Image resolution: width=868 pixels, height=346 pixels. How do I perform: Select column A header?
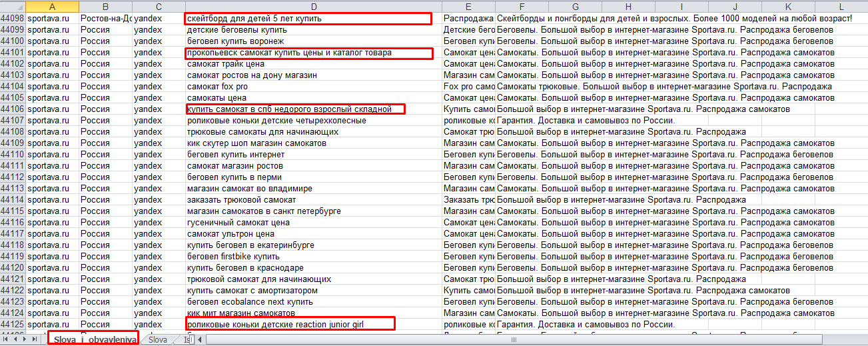point(53,7)
